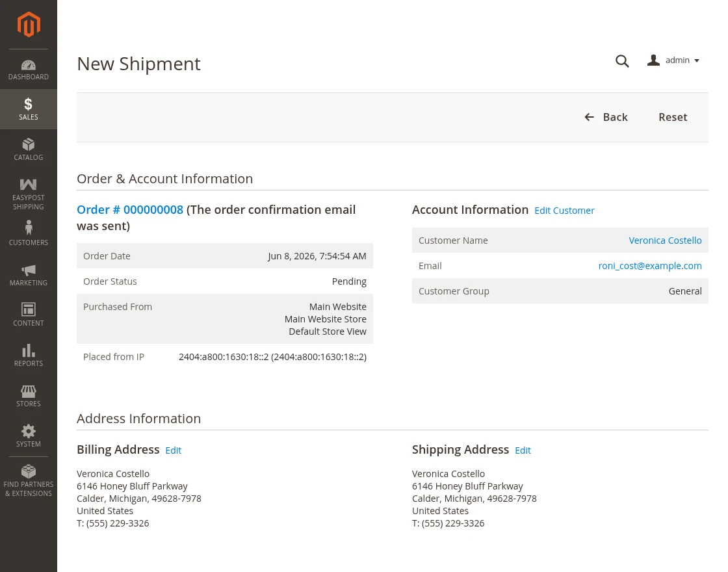728x572 pixels.
Task: Open the Customers person icon
Action: coord(29,227)
